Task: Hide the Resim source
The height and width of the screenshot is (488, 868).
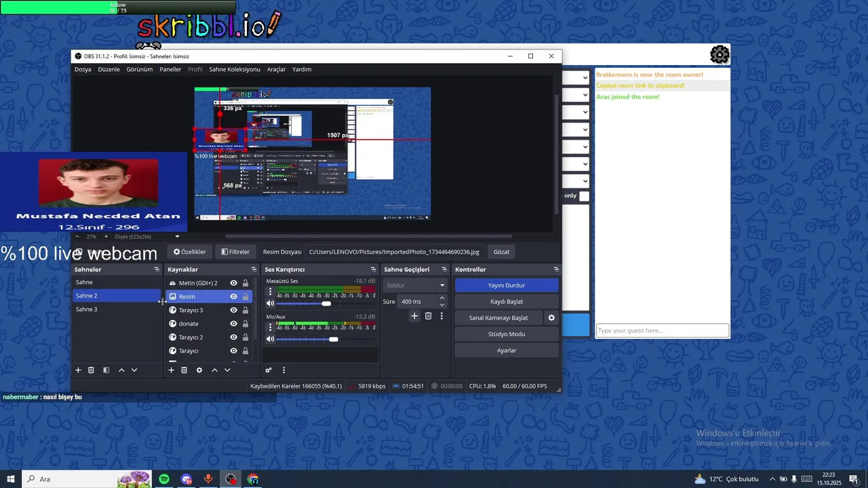Action: (x=233, y=297)
